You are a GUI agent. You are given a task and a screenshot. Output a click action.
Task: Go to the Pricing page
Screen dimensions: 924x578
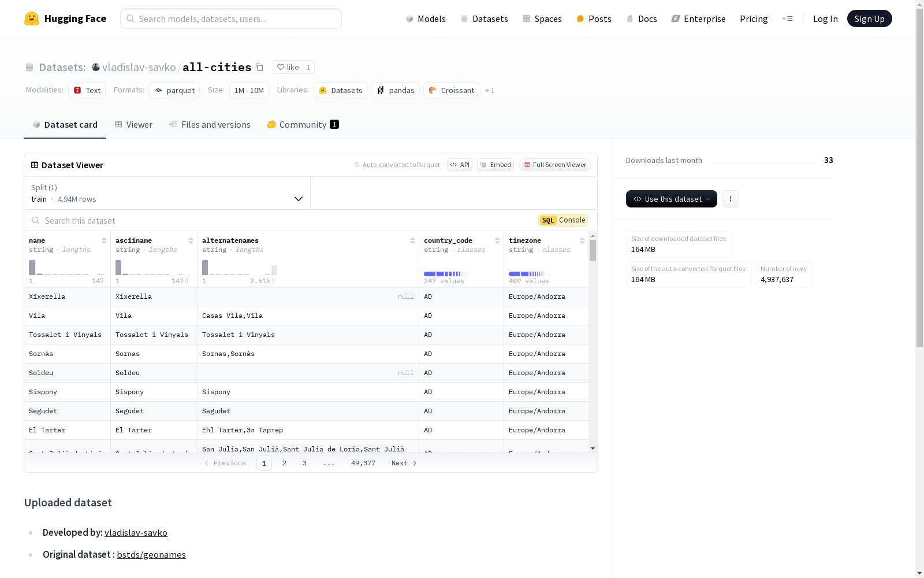pyautogui.click(x=754, y=18)
